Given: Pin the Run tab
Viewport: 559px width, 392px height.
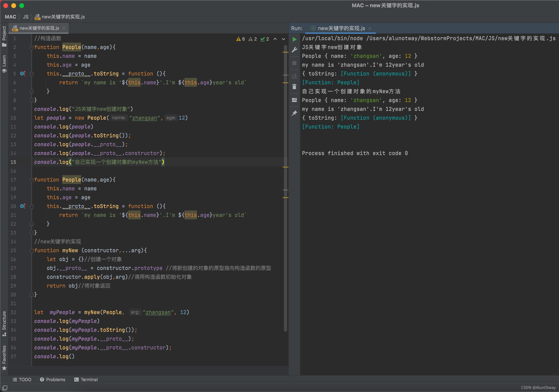Looking at the screenshot, I should (294, 113).
